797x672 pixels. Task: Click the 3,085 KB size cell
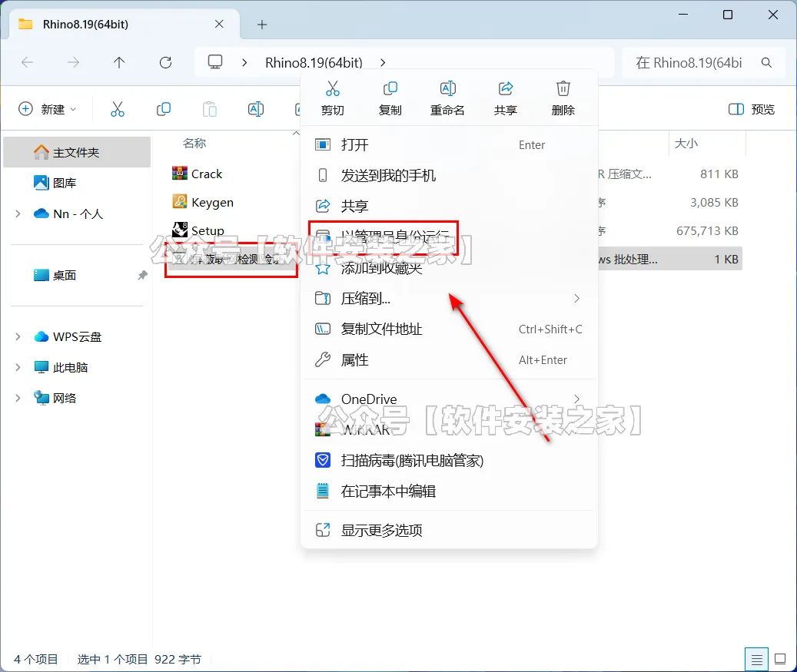714,202
